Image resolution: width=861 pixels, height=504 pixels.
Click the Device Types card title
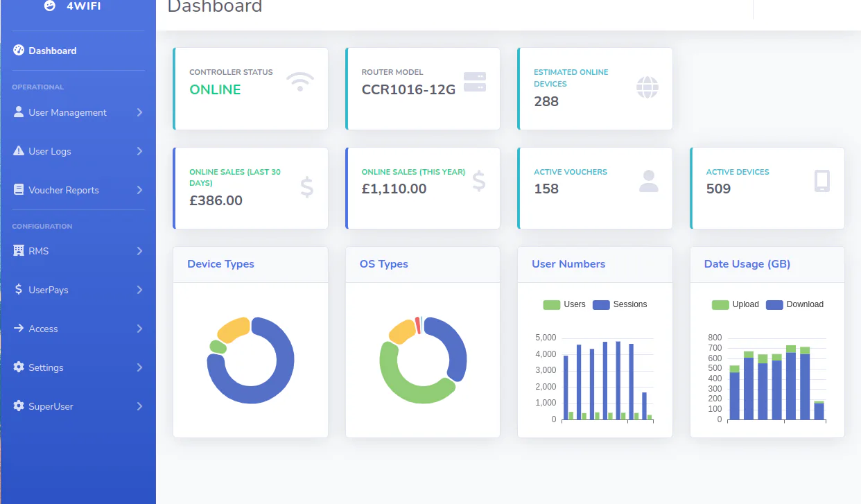pos(220,264)
